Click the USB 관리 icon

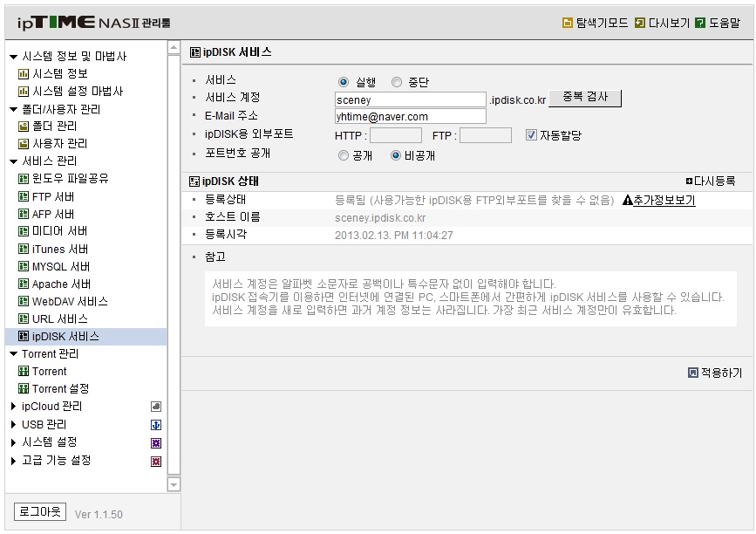156,425
